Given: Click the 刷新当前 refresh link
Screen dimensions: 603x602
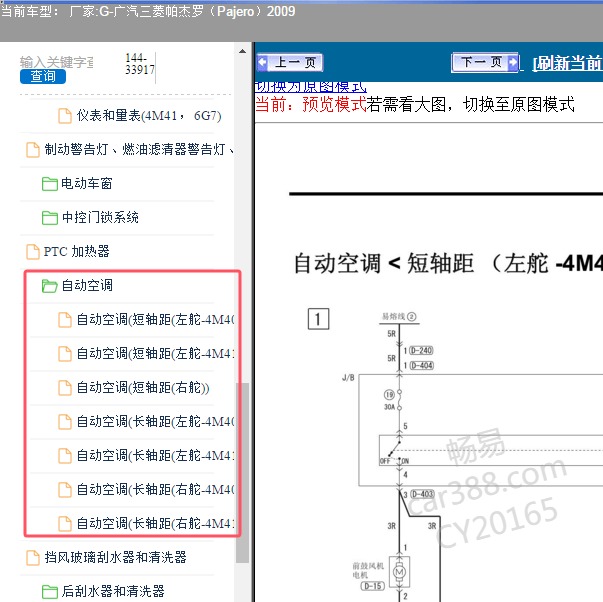Looking at the screenshot, I should 568,63.
